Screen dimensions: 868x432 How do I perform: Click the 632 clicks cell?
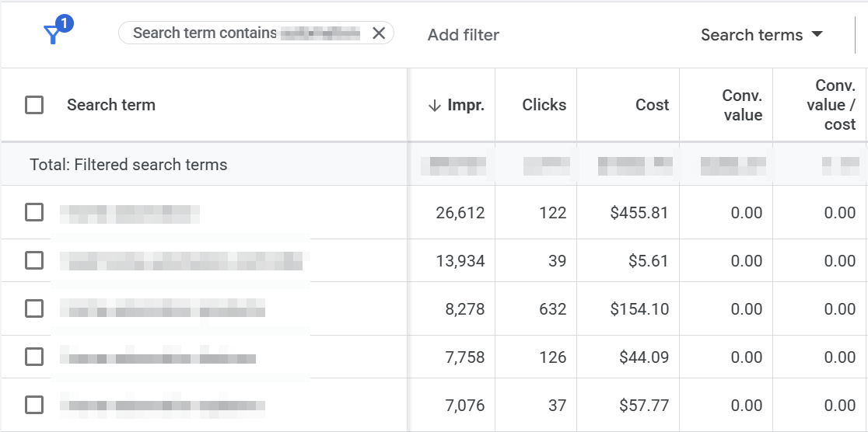pyautogui.click(x=553, y=309)
